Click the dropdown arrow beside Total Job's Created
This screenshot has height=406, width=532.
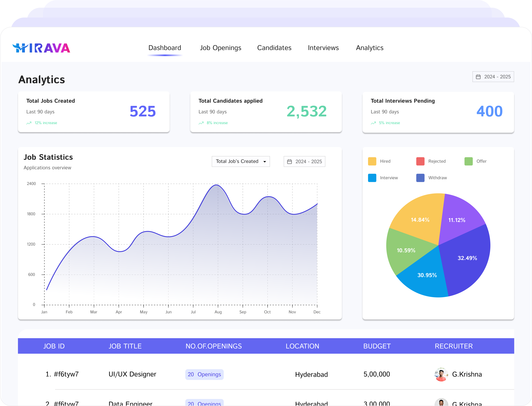coord(265,162)
